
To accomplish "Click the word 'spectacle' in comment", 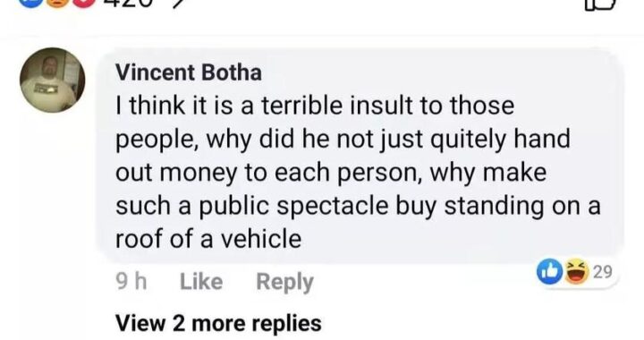I will [x=332, y=206].
